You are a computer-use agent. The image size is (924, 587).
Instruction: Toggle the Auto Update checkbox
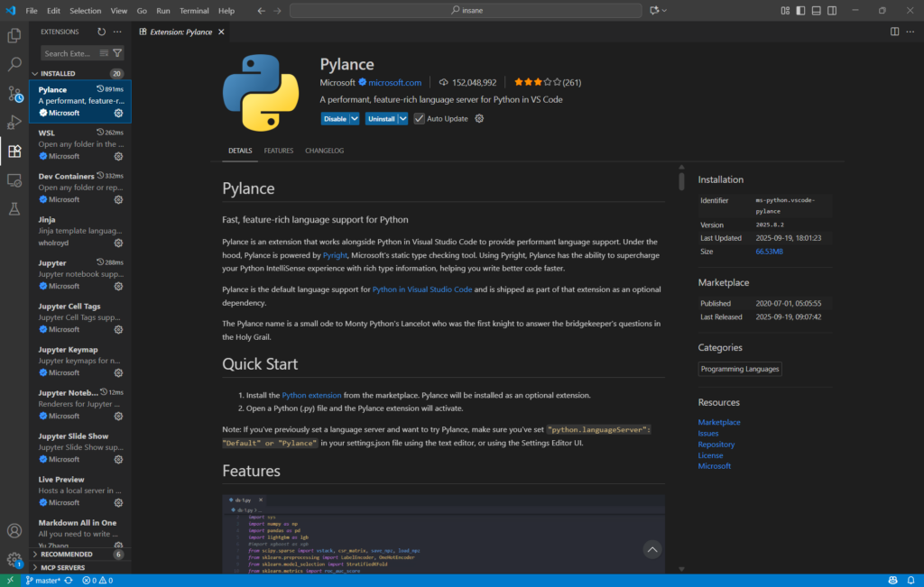[x=419, y=118]
